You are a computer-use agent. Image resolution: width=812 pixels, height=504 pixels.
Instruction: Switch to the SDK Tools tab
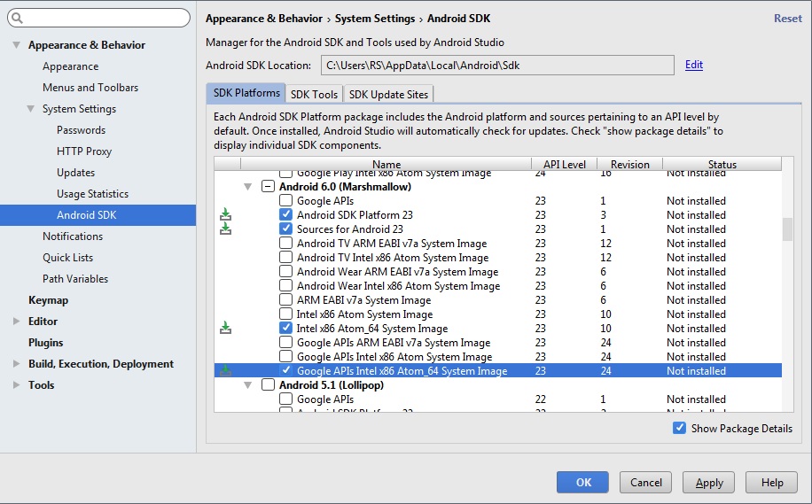(314, 94)
